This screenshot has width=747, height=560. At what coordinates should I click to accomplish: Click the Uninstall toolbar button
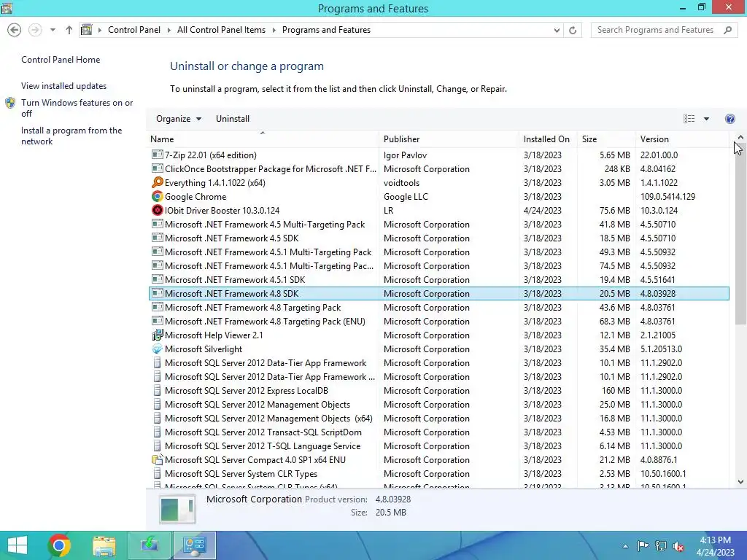click(x=233, y=119)
